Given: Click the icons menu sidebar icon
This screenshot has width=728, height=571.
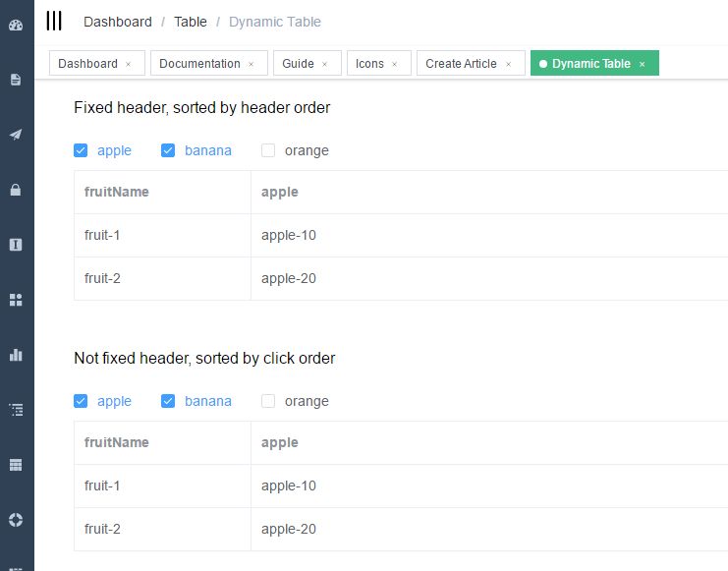Looking at the screenshot, I should (x=16, y=245).
